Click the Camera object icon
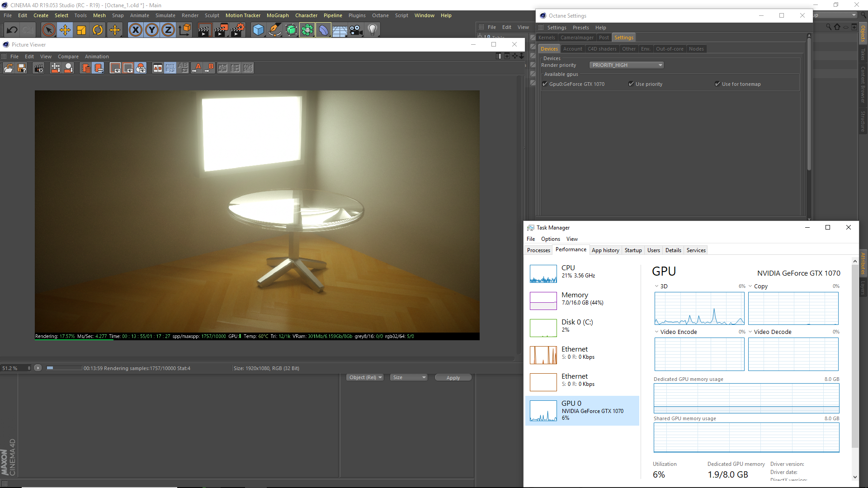 (x=356, y=30)
